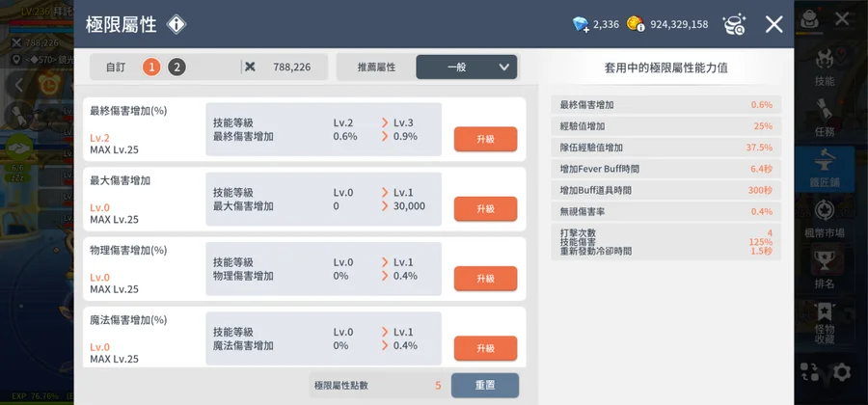Viewport: 868px width, 405px height.
Task: Select custom preset 1
Action: (151, 67)
